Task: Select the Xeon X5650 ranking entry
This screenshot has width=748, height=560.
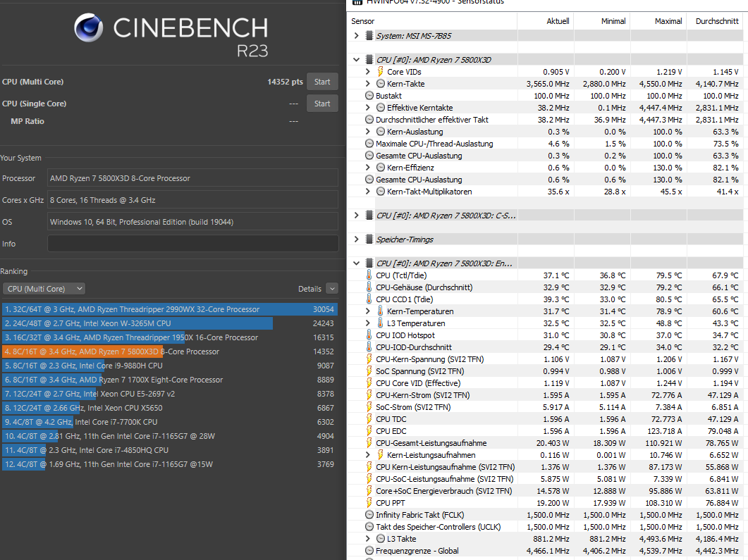Action: 170,408
